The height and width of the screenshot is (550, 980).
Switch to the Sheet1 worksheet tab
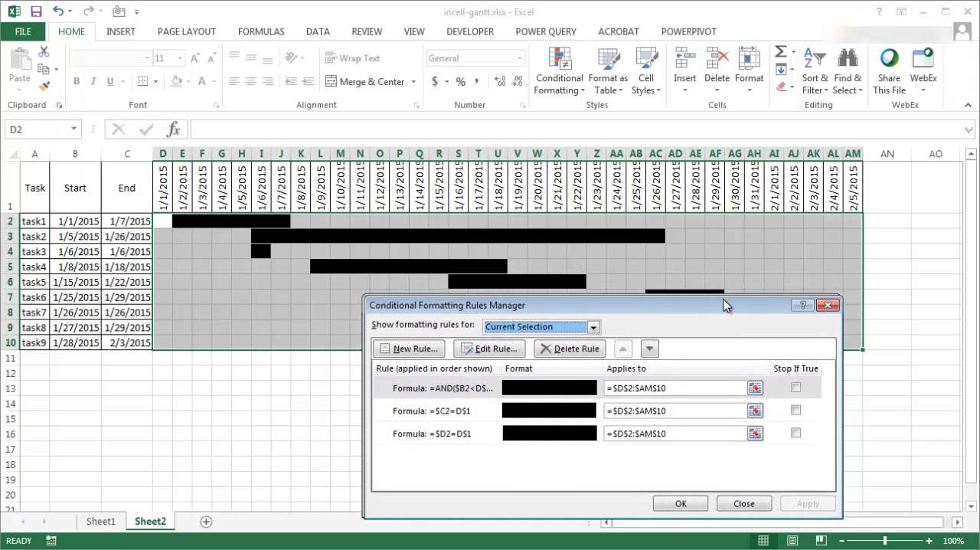pyautogui.click(x=101, y=522)
